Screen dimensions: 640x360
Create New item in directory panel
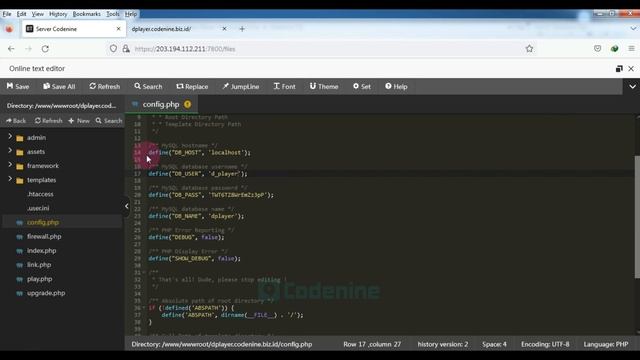pyautogui.click(x=79, y=121)
